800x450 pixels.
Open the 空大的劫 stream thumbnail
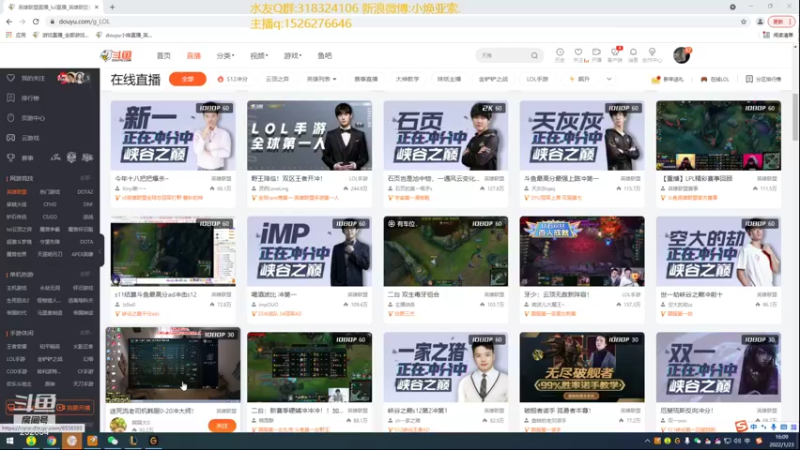click(x=718, y=251)
